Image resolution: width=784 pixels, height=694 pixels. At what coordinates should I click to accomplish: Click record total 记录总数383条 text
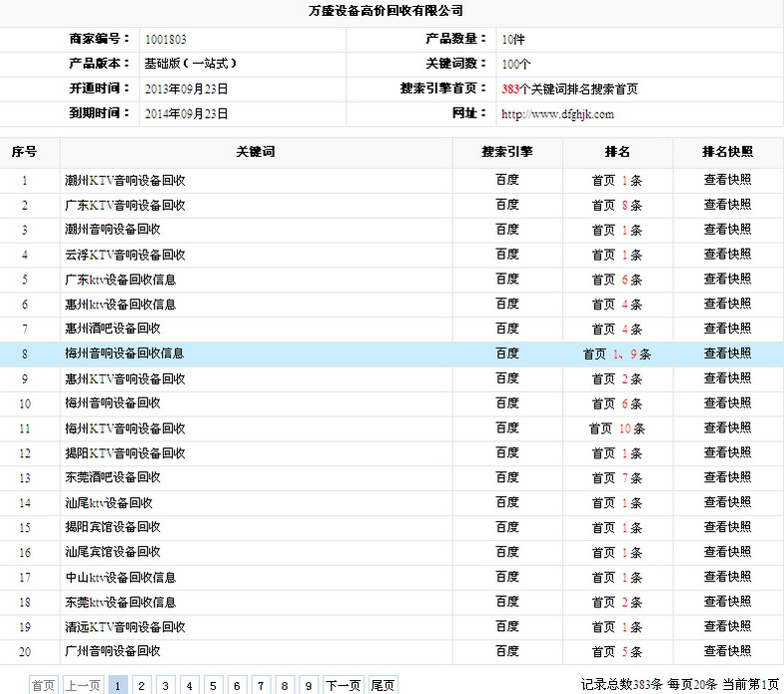coord(621,684)
